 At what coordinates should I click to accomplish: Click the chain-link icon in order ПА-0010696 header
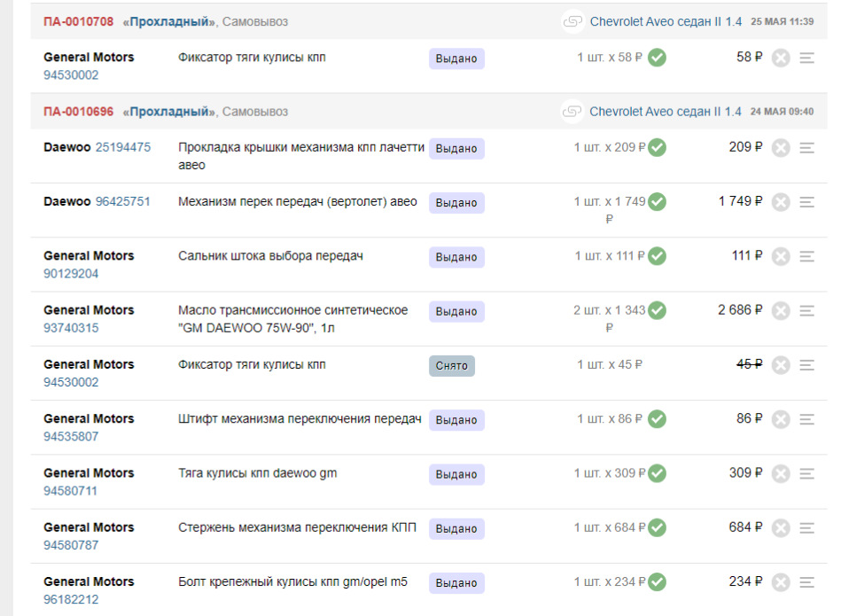point(572,112)
